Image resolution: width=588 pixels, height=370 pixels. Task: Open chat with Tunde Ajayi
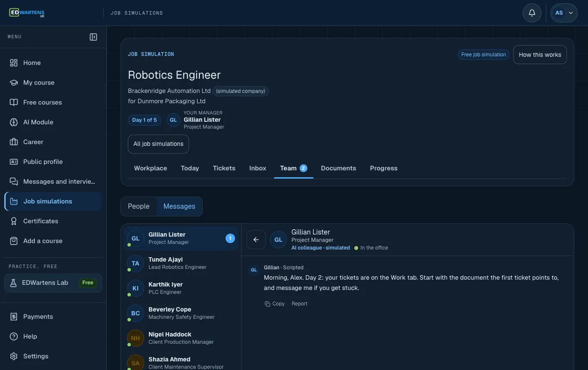tap(181, 263)
